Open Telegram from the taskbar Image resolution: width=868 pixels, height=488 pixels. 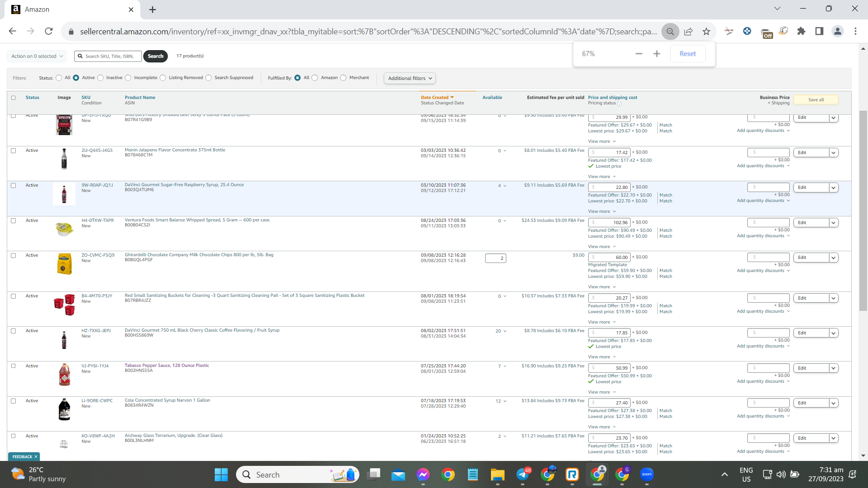click(x=523, y=474)
